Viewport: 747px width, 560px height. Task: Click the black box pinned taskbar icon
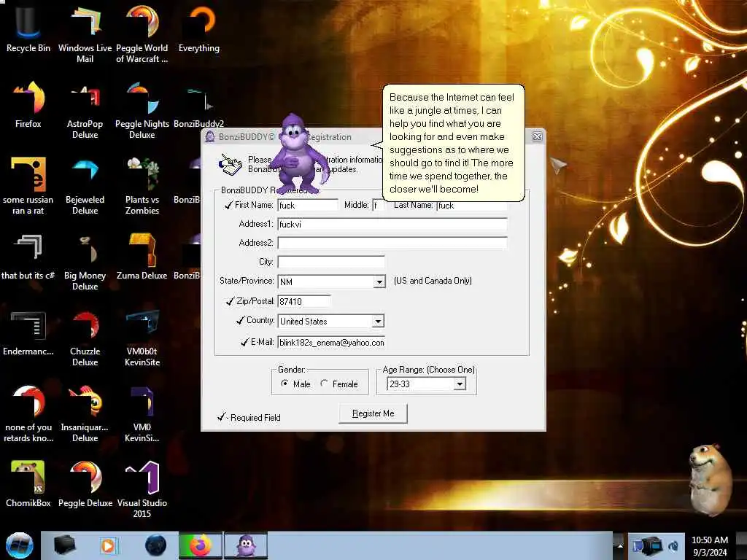click(64, 545)
